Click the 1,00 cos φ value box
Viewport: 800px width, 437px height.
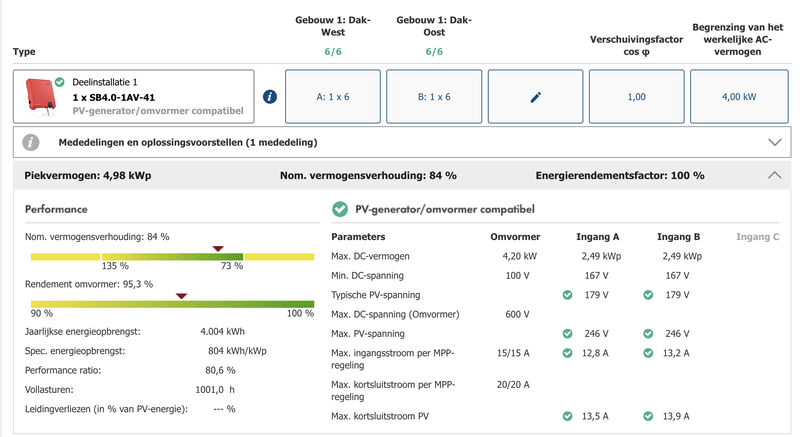[637, 96]
